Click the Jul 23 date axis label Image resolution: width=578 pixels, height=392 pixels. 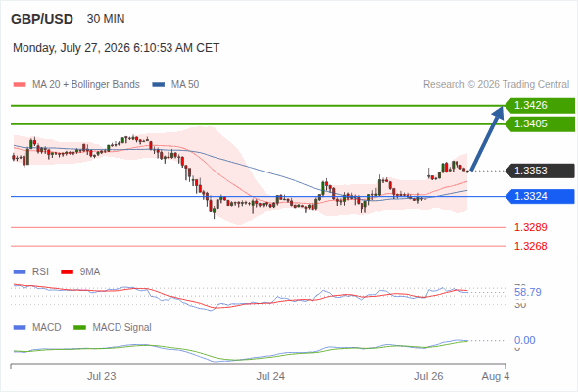tap(101, 376)
